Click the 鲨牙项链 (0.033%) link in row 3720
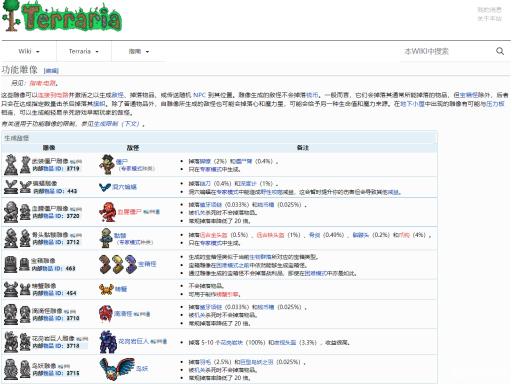The image size is (512, 384). 211,205
